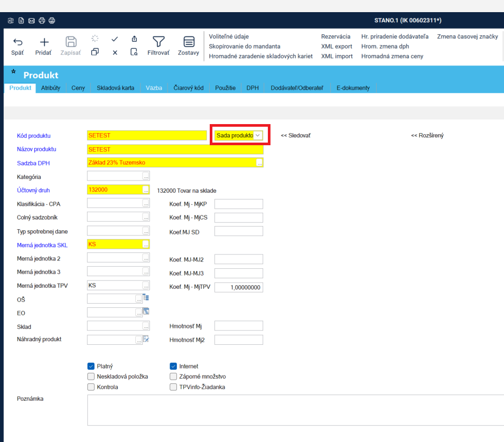Uncheck the Platný checkbox

pos(91,366)
